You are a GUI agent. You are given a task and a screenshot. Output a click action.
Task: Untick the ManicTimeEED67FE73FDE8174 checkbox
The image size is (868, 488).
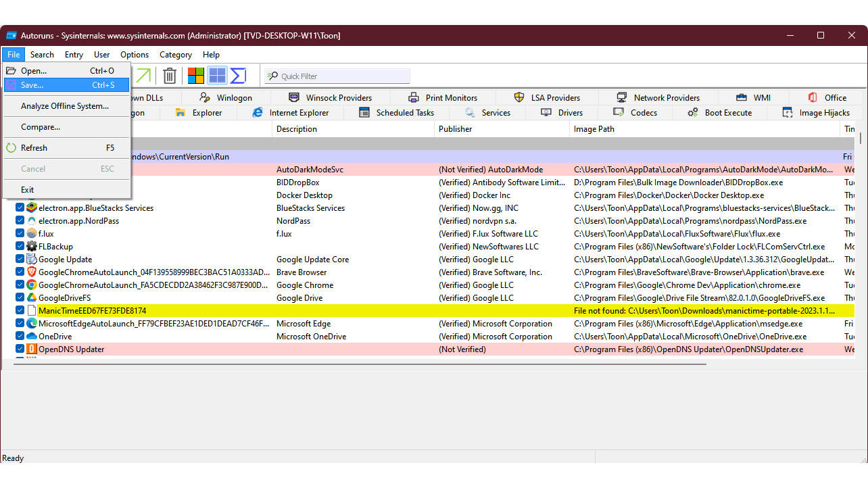[20, 311]
